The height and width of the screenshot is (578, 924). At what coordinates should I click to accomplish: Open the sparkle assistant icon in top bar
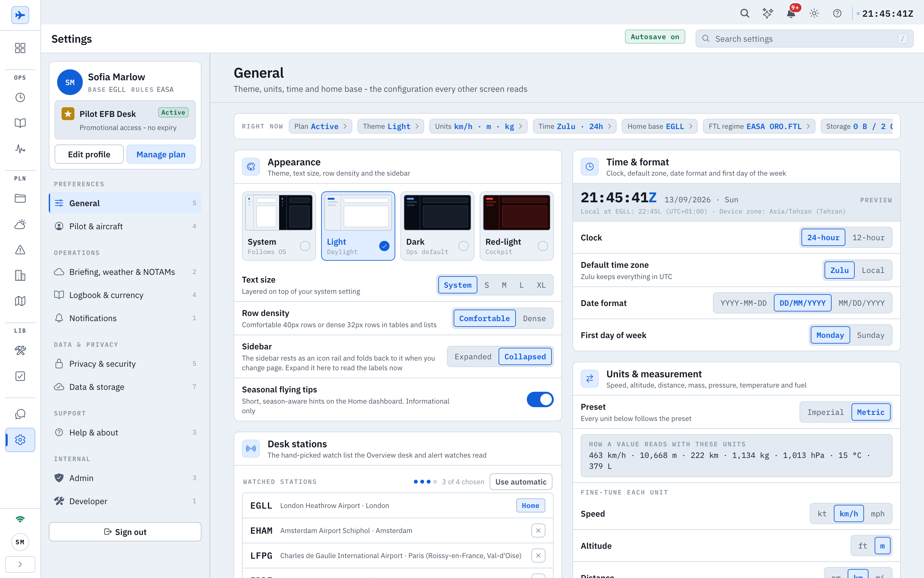click(x=768, y=14)
